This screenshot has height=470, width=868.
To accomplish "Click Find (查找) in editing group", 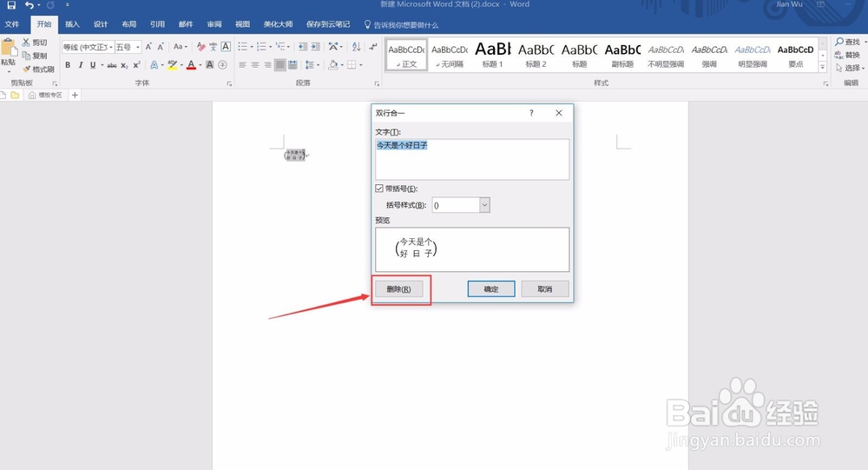I will click(847, 42).
